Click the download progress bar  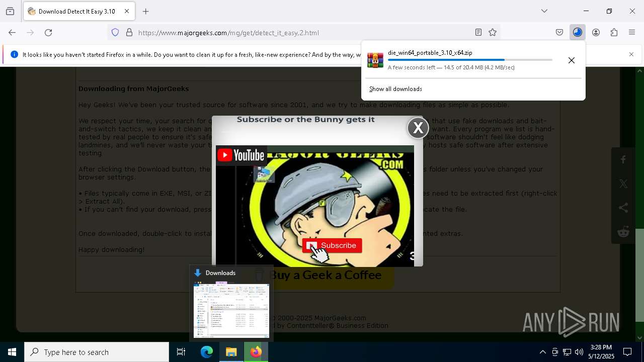[470, 60]
